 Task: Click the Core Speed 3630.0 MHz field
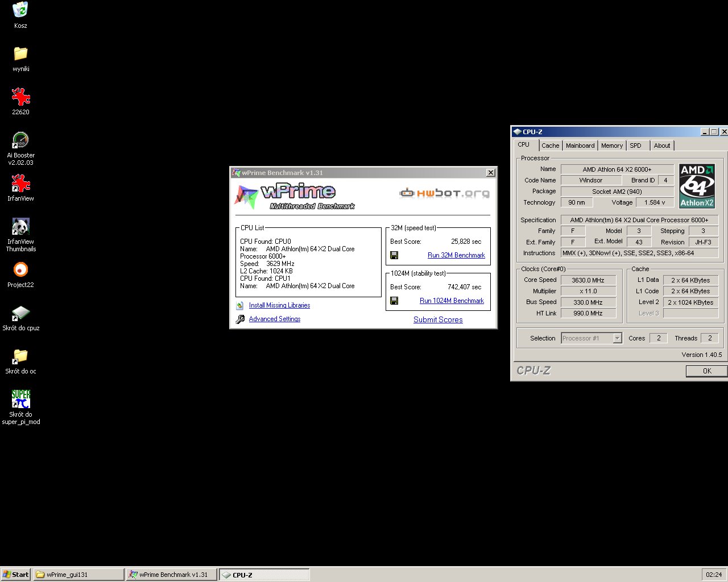(588, 280)
